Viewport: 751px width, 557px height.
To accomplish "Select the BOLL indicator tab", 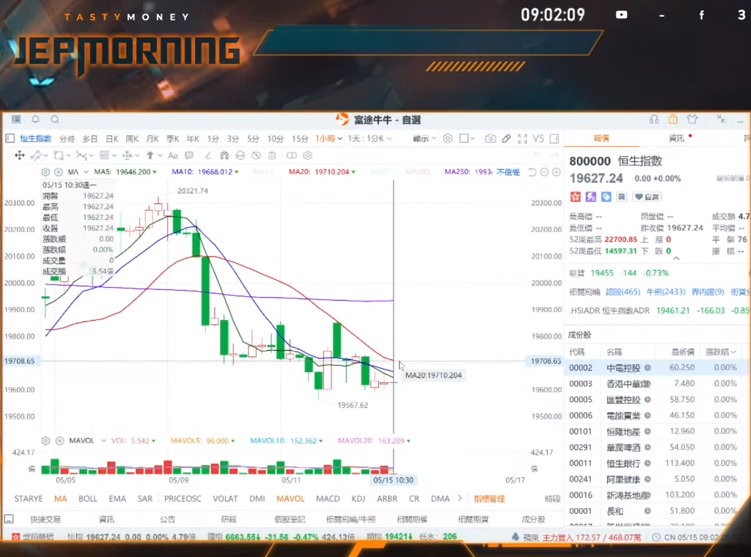I will click(88, 499).
